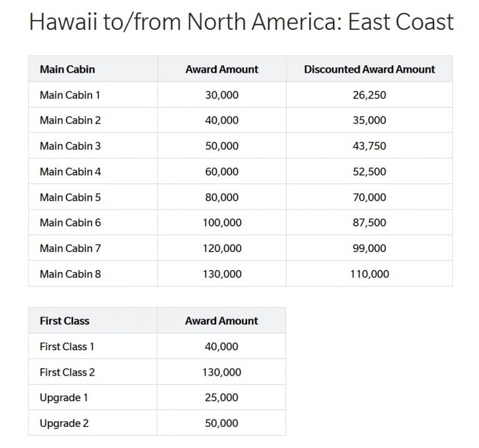Click the 43,750 discounted amount cell
The image size is (479, 448).
coord(369,146)
